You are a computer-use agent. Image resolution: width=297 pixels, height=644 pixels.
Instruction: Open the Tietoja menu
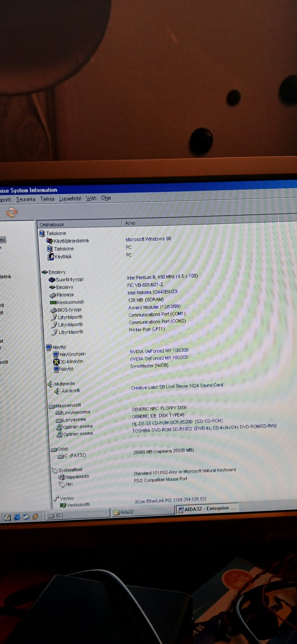coord(47,199)
